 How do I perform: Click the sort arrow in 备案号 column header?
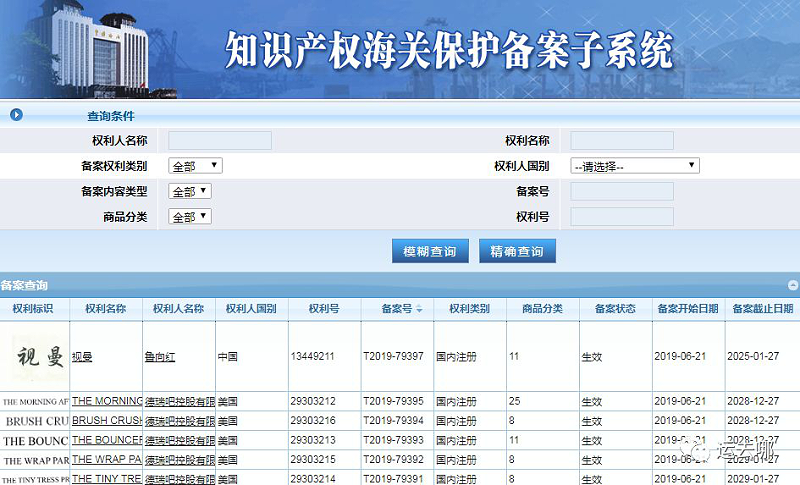point(419,310)
